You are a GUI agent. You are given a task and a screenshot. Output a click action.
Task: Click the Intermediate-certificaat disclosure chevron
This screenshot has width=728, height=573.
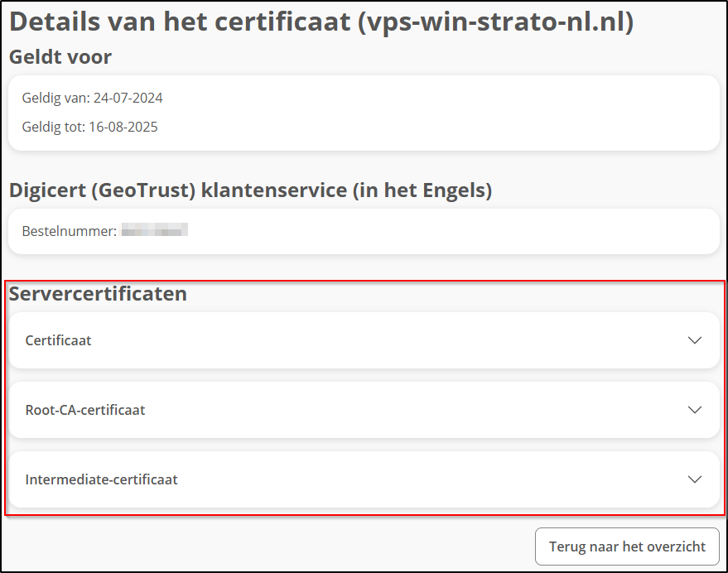coord(695,479)
